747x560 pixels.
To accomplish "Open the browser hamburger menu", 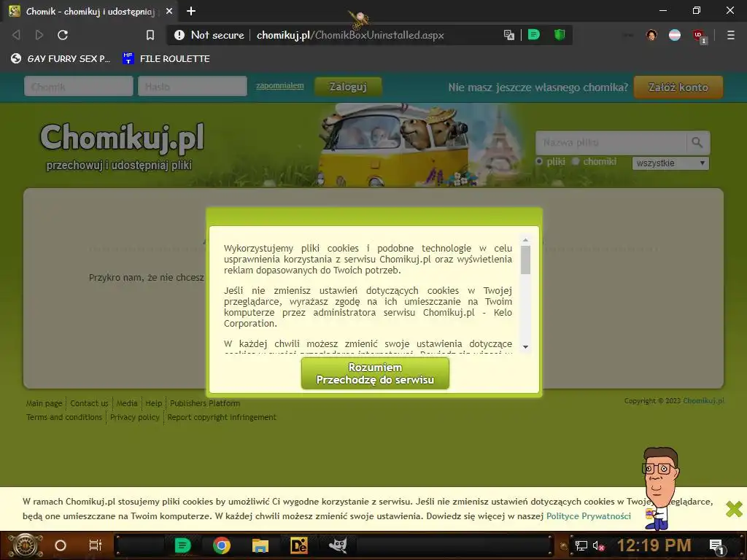I will pyautogui.click(x=730, y=35).
